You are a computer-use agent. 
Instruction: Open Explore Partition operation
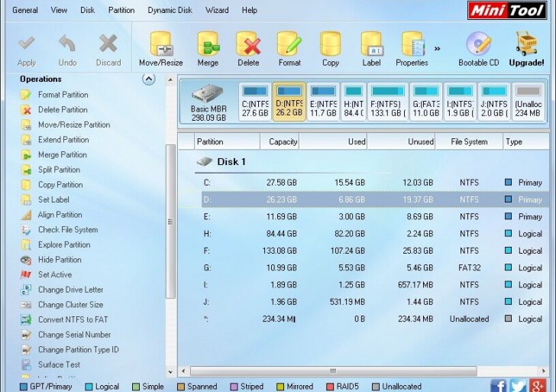point(64,245)
